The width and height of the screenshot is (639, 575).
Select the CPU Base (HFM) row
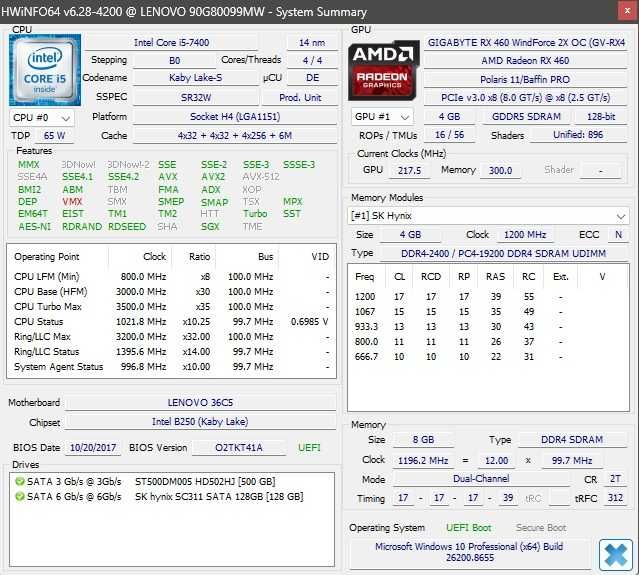(x=171, y=292)
